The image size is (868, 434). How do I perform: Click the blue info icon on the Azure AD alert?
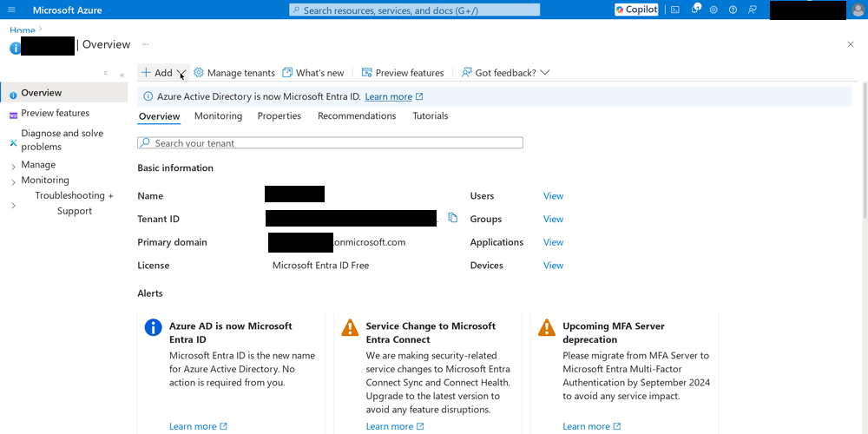point(154,327)
